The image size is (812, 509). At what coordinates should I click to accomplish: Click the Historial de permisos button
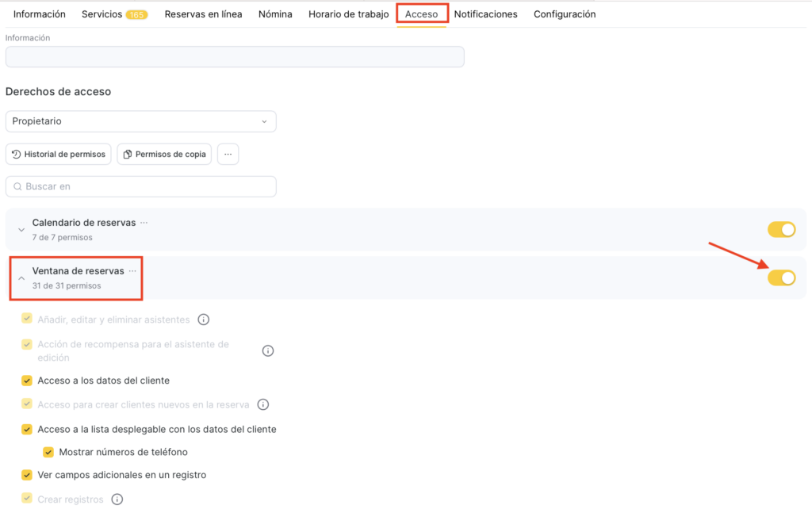(58, 154)
